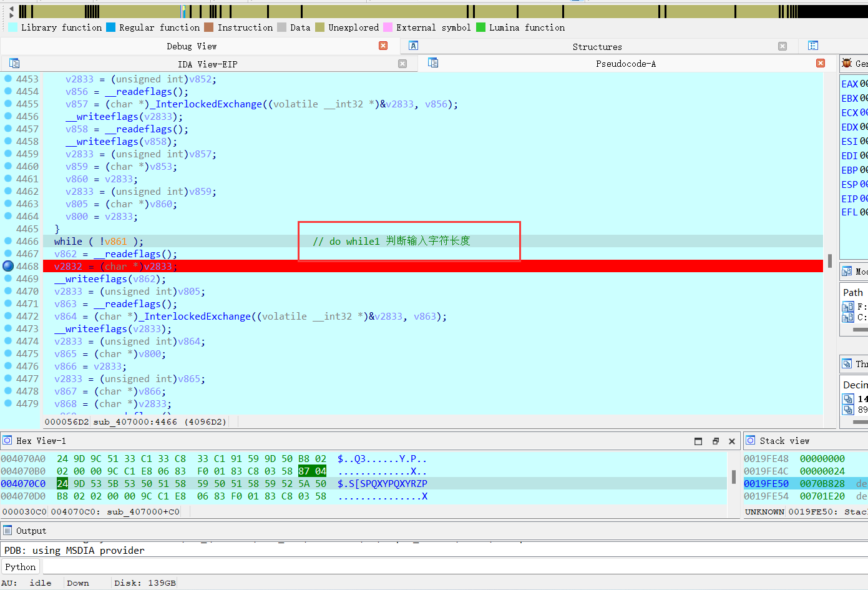Click the Modules panel icon
The height and width of the screenshot is (590, 868).
(x=847, y=271)
